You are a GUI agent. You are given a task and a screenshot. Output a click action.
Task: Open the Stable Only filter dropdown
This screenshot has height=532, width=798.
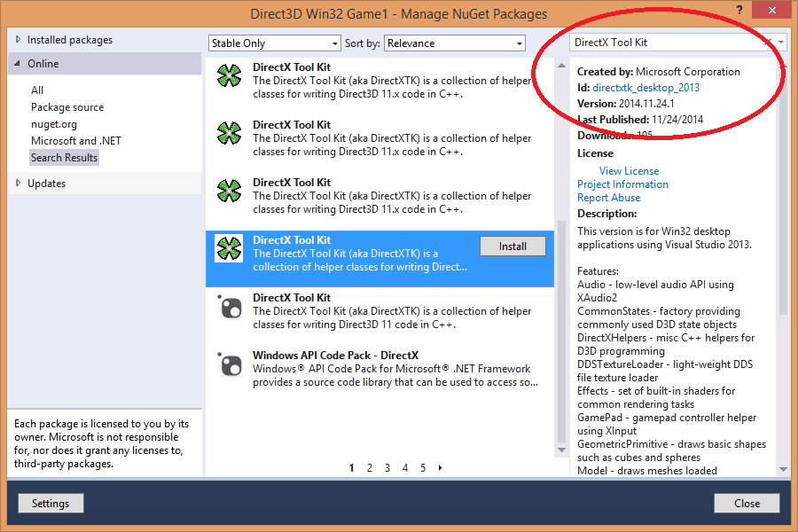point(274,43)
